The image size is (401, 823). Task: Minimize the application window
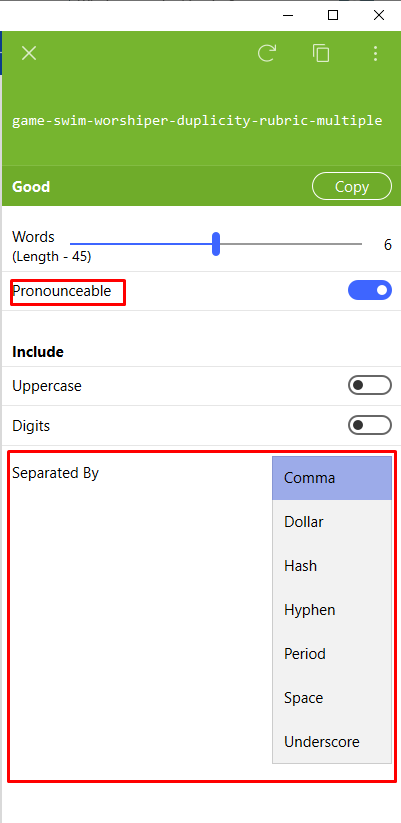tap(288, 16)
